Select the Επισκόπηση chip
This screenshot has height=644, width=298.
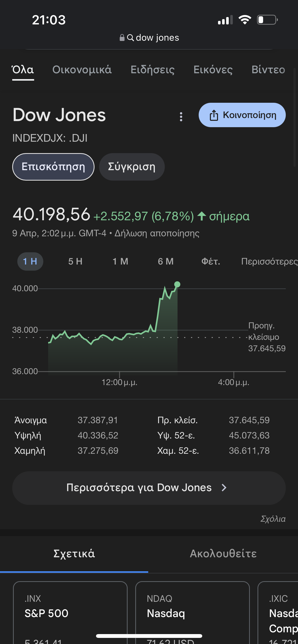pyautogui.click(x=53, y=167)
